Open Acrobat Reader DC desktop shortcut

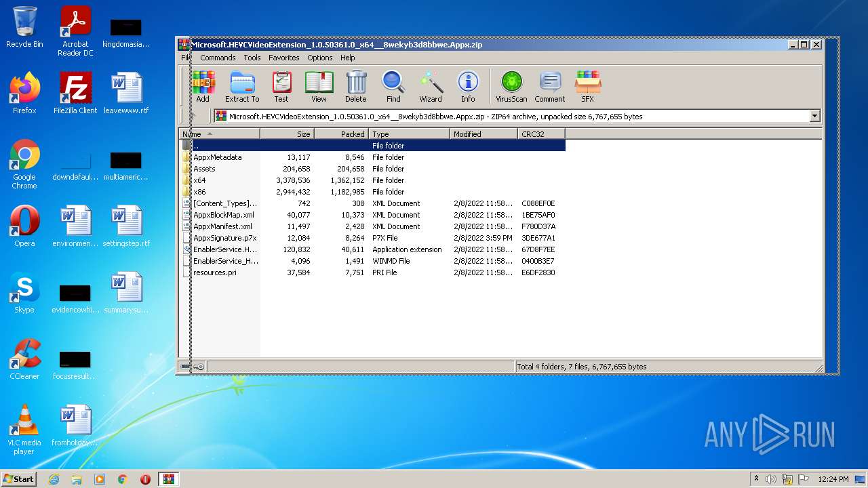[75, 31]
